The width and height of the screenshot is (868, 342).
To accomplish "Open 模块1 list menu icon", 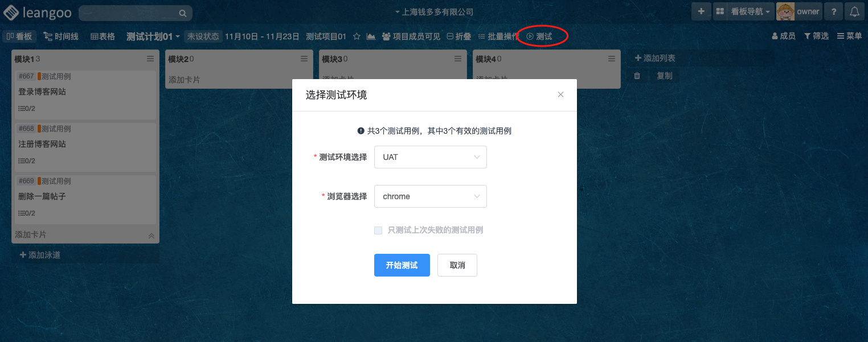I will coord(150,59).
